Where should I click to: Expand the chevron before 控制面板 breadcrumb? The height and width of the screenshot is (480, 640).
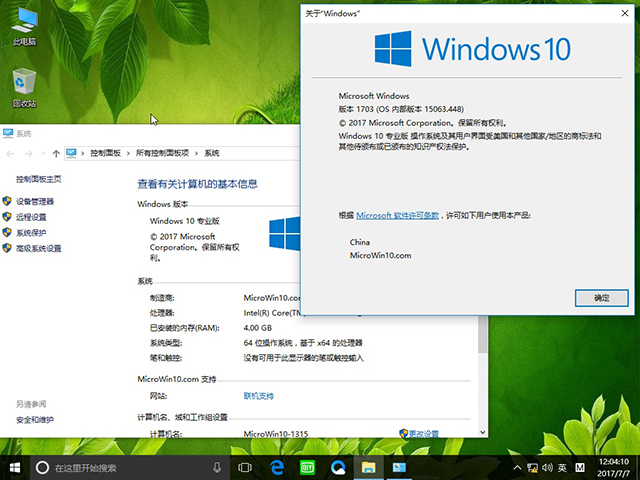[82, 153]
